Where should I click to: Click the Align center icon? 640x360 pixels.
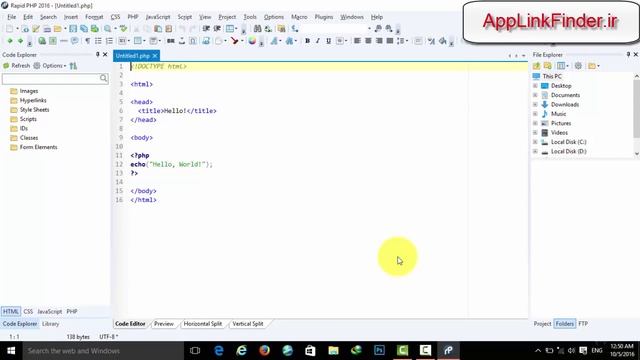368,41
